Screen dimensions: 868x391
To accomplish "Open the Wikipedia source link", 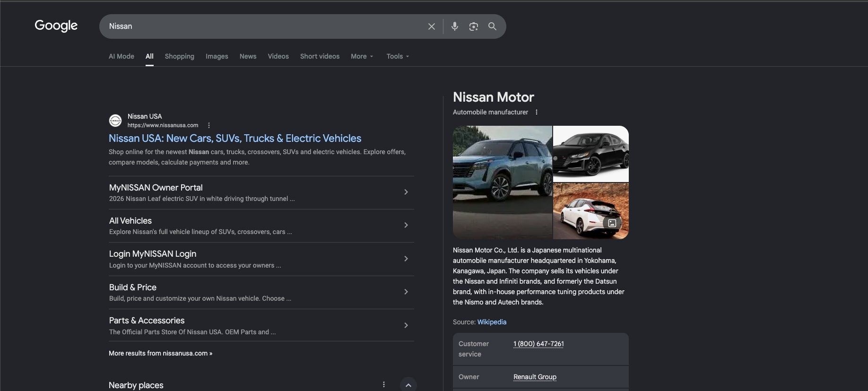I will (492, 322).
